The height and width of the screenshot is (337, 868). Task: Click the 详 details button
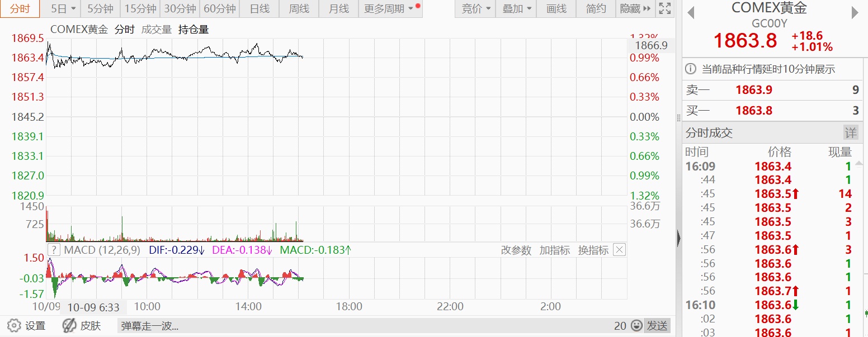coord(851,132)
